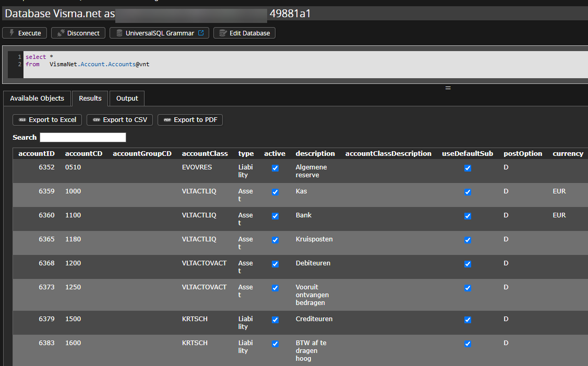Uncheck active for the Bank account
588x366 pixels.
click(x=275, y=216)
